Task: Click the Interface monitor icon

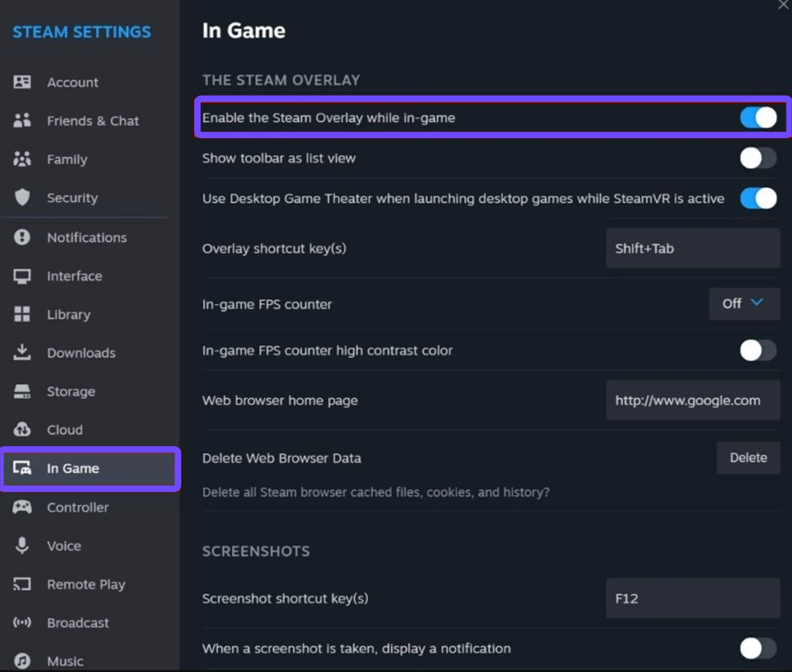Action: click(22, 276)
